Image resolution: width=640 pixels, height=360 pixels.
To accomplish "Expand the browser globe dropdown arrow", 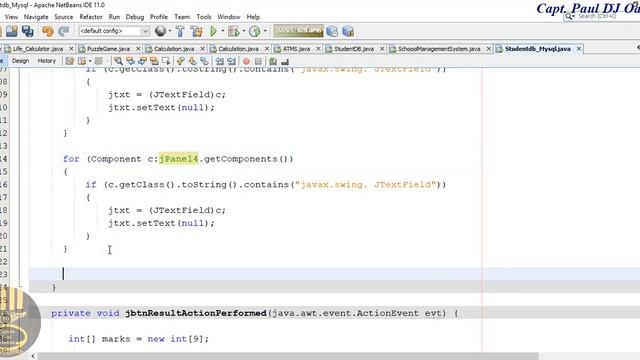I will pyautogui.click(x=170, y=31).
